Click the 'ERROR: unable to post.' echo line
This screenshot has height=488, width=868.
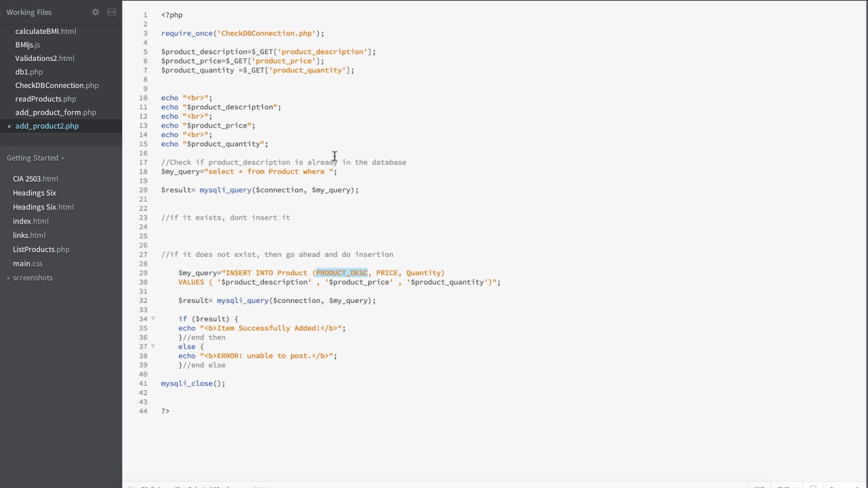(258, 356)
